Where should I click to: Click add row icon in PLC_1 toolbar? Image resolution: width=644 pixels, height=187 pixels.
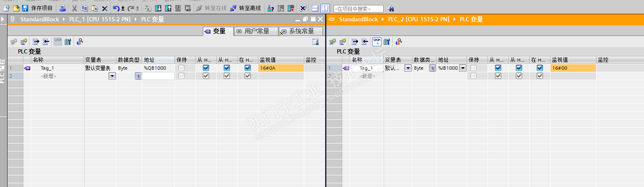pyautogui.click(x=23, y=41)
